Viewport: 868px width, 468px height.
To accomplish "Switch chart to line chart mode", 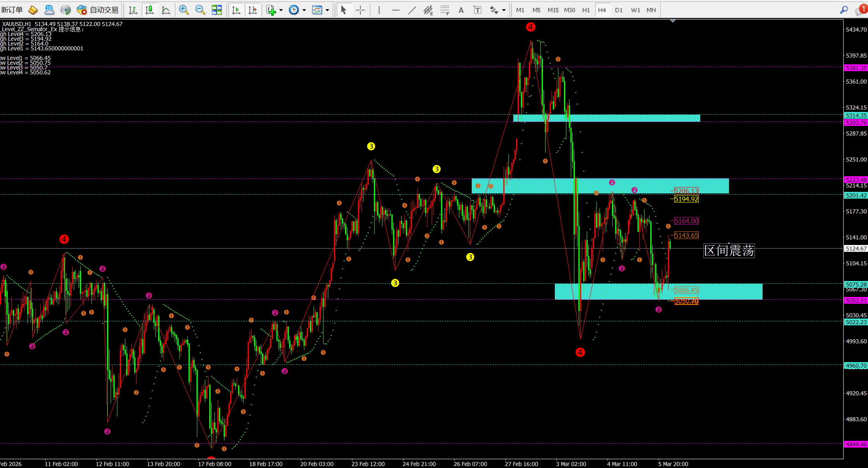I will pos(166,10).
